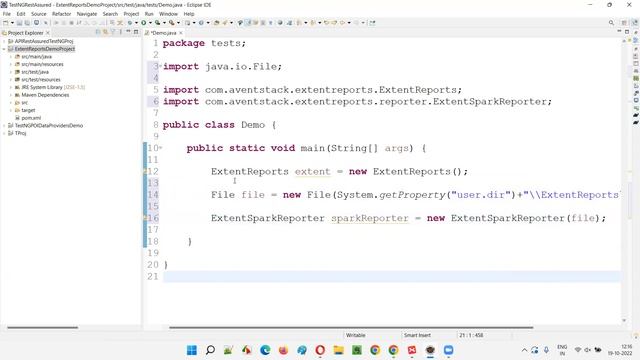The height and width of the screenshot is (360, 640).
Task: Click the cursor position 21:1:458 status
Action: [x=471, y=335]
